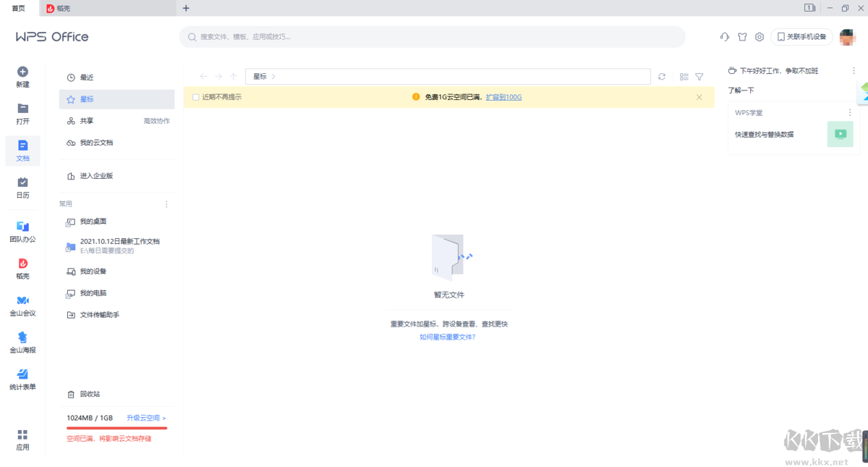
Task: Expand the 星标 breadcrumb chevron
Action: 273,76
